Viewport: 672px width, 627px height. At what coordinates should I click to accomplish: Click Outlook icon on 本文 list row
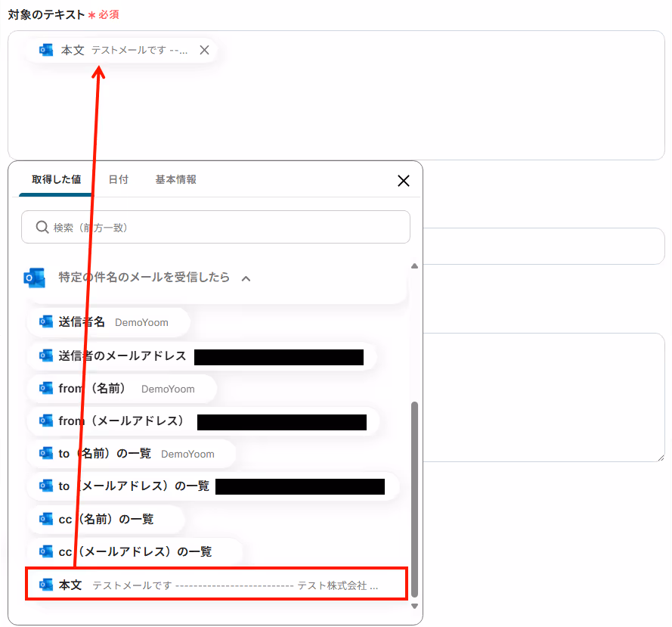pos(46,585)
